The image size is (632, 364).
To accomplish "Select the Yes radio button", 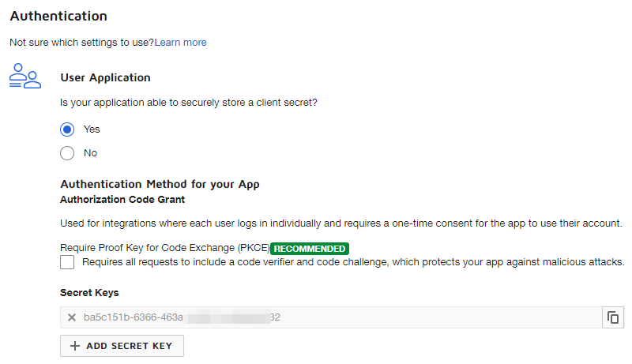I will 67,129.
